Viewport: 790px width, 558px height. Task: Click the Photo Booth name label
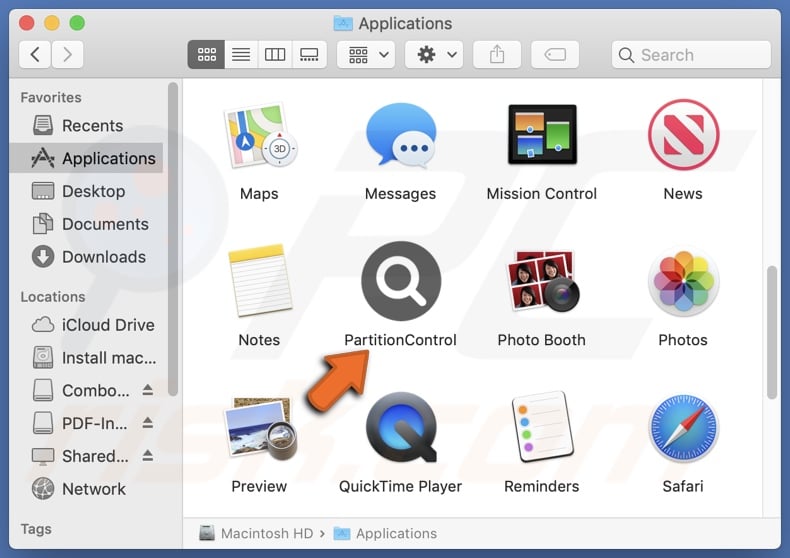(x=542, y=340)
